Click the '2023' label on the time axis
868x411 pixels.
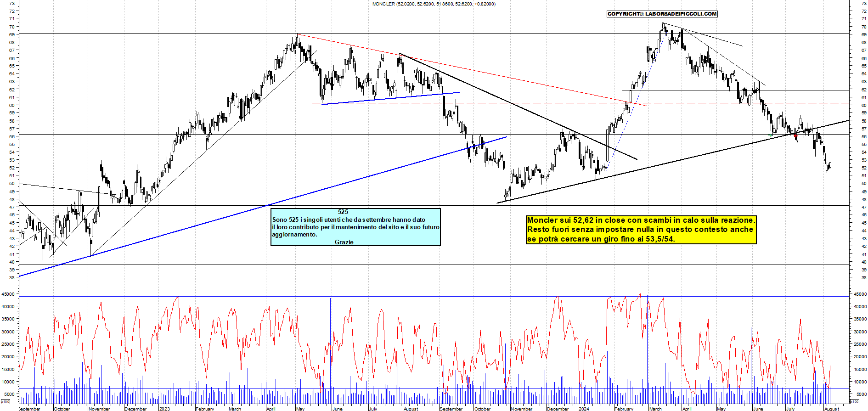click(164, 409)
